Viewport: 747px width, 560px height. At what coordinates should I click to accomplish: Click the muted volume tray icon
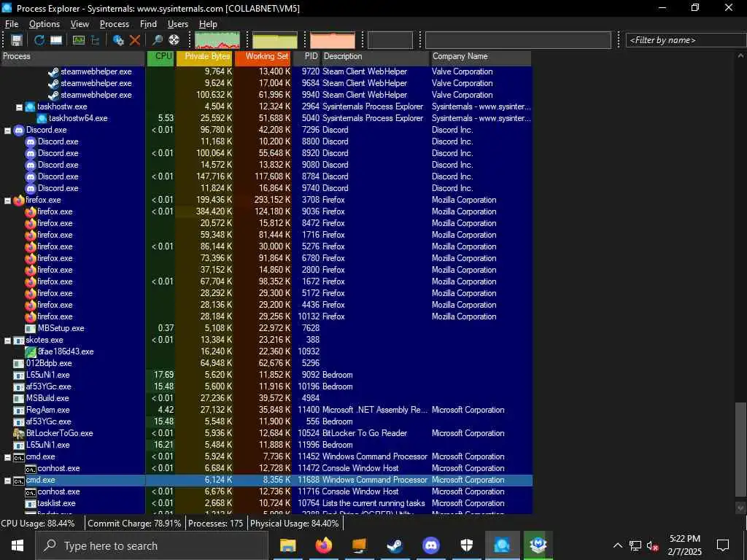pos(653,545)
